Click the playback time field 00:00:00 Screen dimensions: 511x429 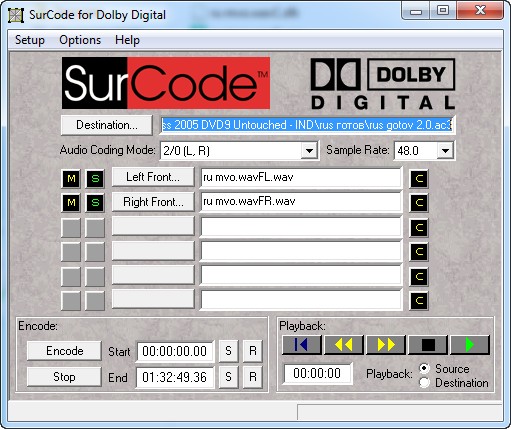[x=317, y=373]
